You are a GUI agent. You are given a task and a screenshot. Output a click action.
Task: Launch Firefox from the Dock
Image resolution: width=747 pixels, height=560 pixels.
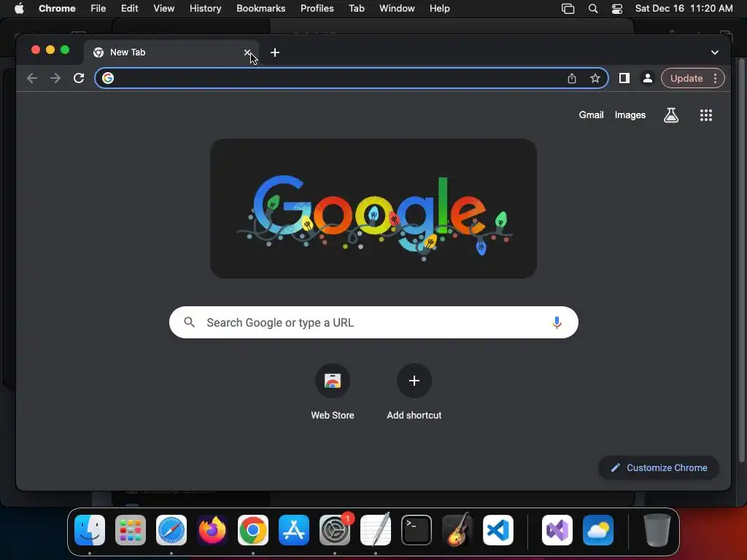(212, 530)
